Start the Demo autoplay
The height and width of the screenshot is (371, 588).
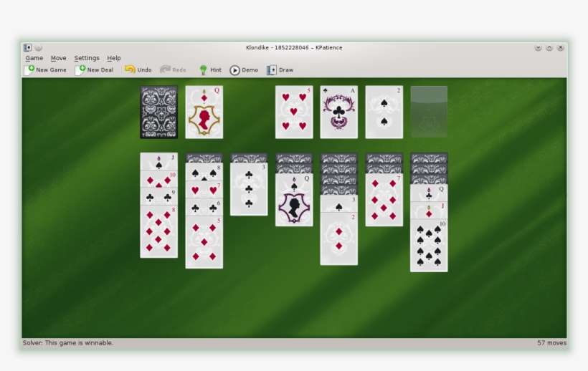pyautogui.click(x=244, y=69)
